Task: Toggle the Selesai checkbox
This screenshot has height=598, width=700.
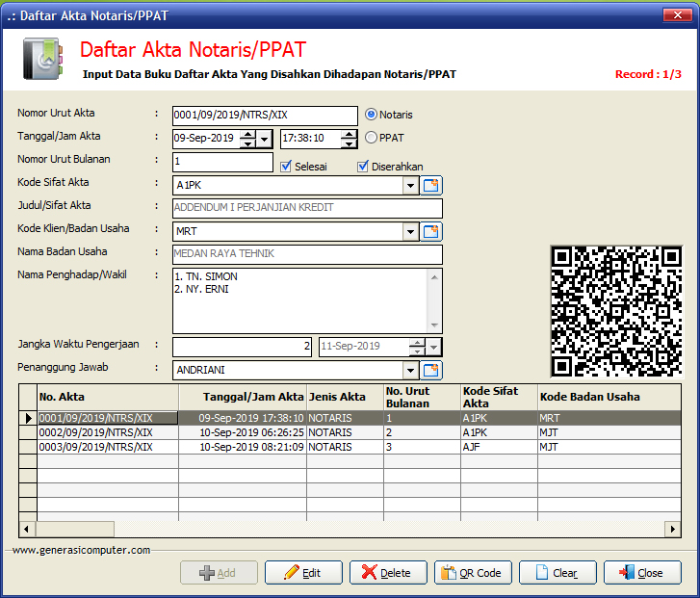Action: point(286,167)
